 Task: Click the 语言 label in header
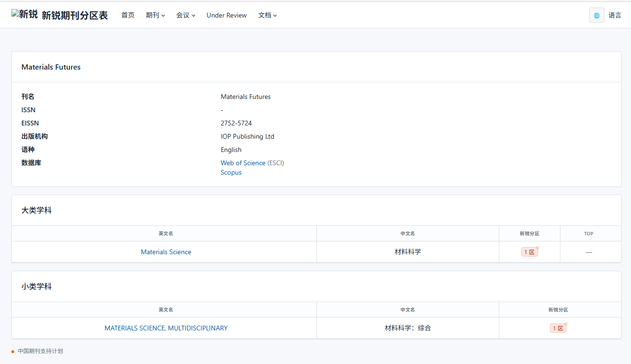coord(614,15)
